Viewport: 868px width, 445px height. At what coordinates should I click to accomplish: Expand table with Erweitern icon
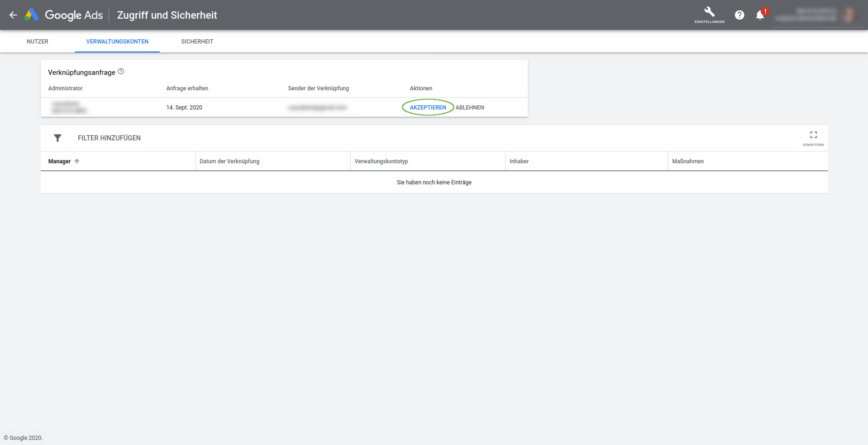[813, 138]
